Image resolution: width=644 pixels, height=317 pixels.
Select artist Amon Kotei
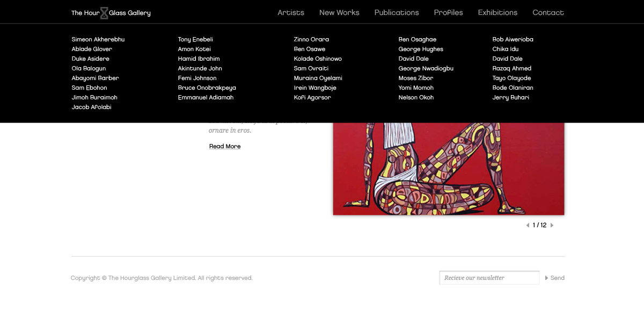click(x=194, y=49)
